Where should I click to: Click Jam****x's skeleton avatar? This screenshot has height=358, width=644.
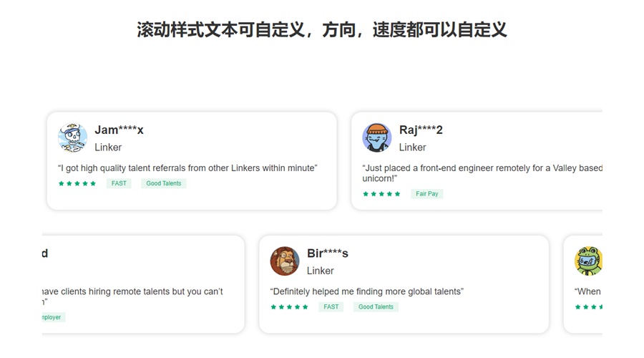pos(72,137)
